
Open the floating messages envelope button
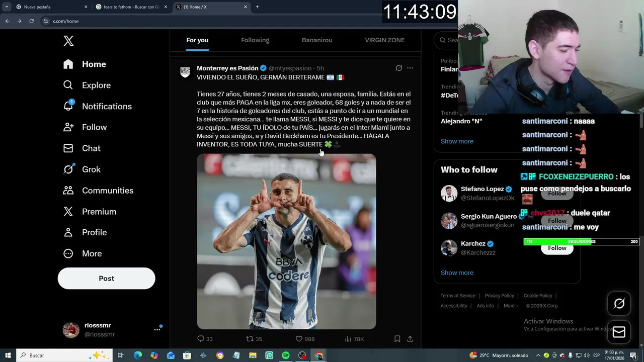(x=619, y=332)
